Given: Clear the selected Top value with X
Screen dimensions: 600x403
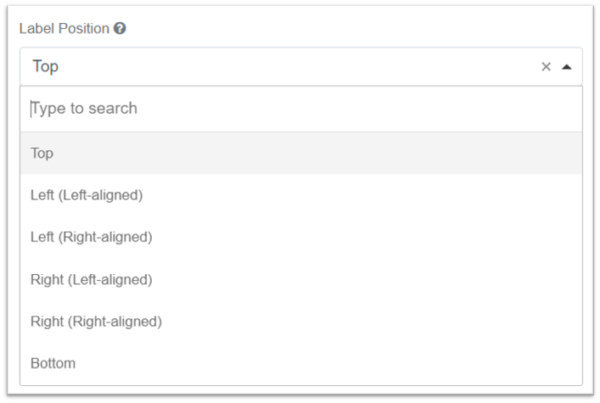Looking at the screenshot, I should [546, 67].
